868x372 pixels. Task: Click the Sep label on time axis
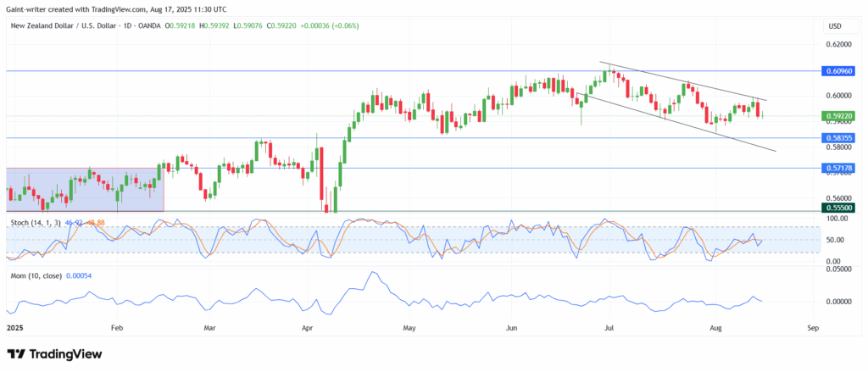[x=813, y=328]
